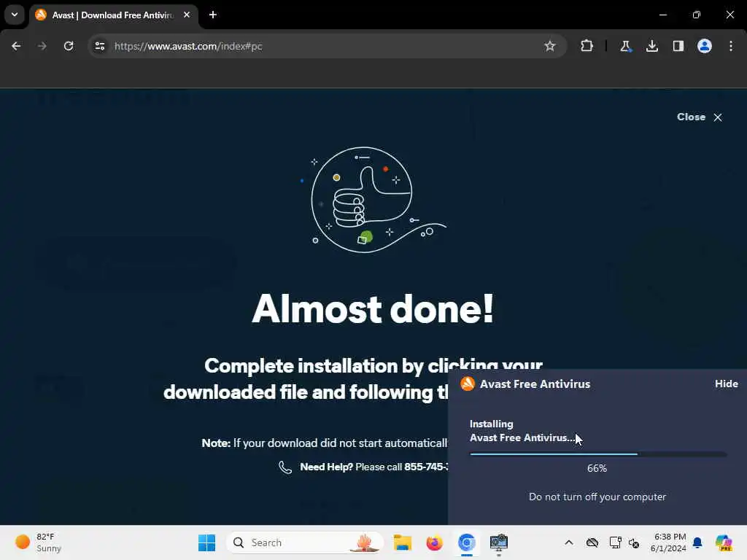Click the 66% progress text

[x=597, y=469]
